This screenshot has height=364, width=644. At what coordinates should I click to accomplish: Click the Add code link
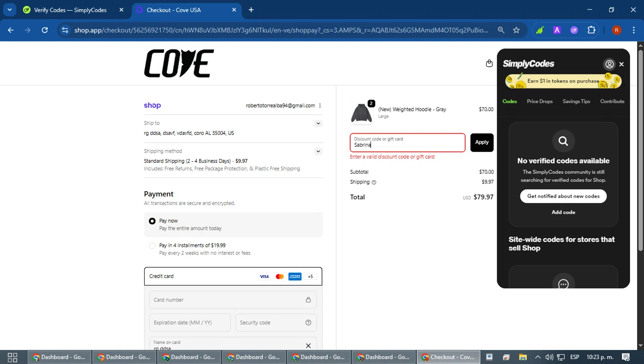click(x=563, y=212)
